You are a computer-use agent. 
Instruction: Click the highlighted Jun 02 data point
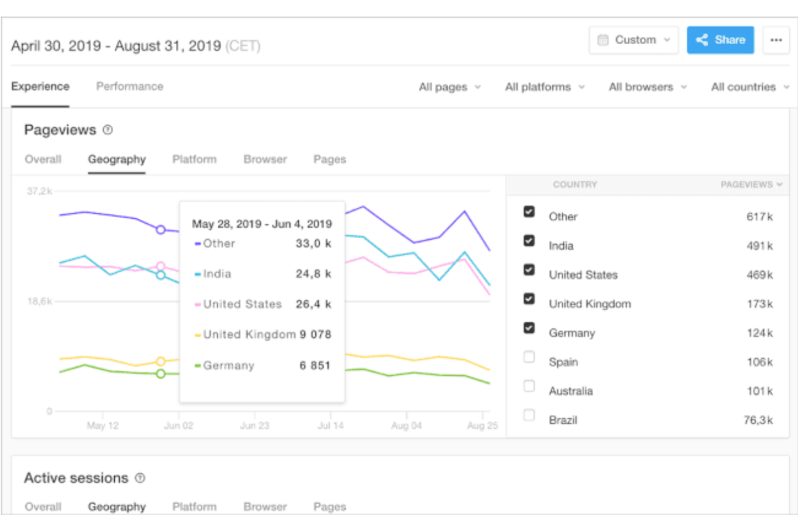coord(160,230)
